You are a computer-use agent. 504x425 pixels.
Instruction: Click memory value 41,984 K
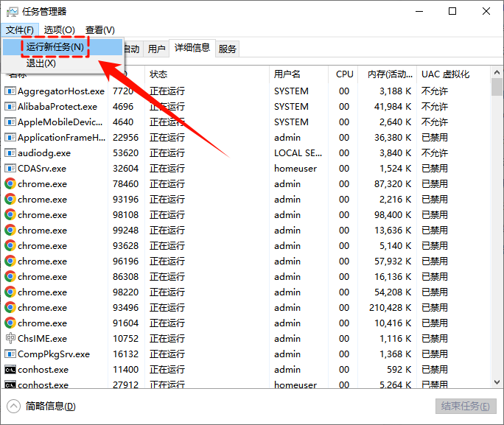(x=393, y=107)
